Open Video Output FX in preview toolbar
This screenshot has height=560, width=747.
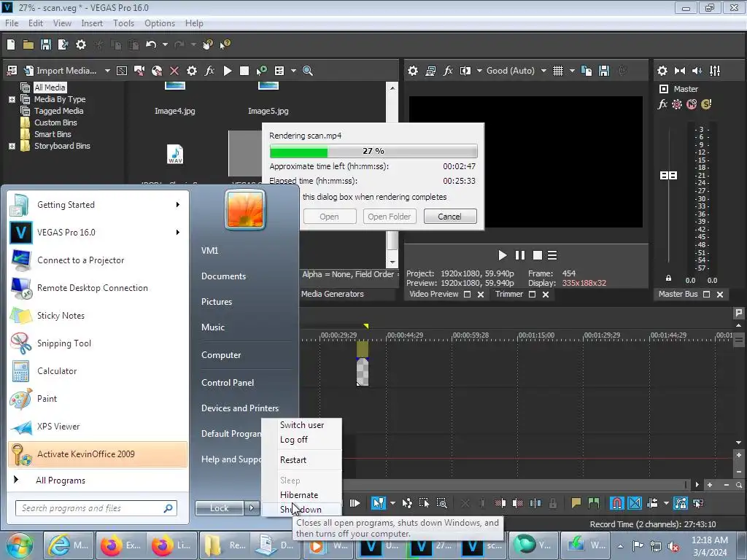(x=448, y=71)
